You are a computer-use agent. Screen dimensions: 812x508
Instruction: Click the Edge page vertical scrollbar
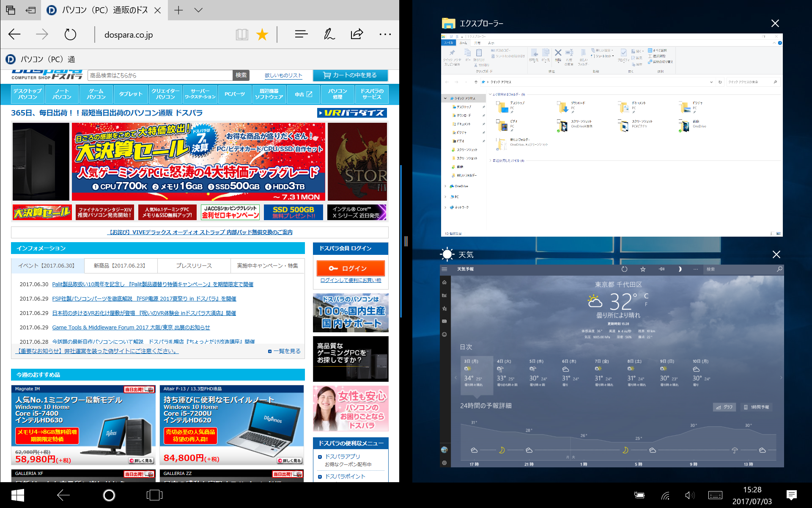[401, 241]
